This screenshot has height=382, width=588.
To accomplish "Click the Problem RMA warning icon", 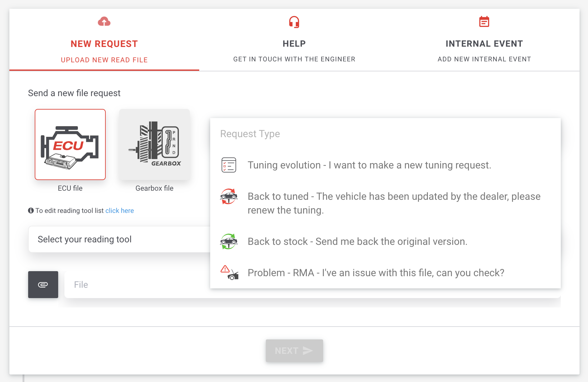I will (229, 273).
